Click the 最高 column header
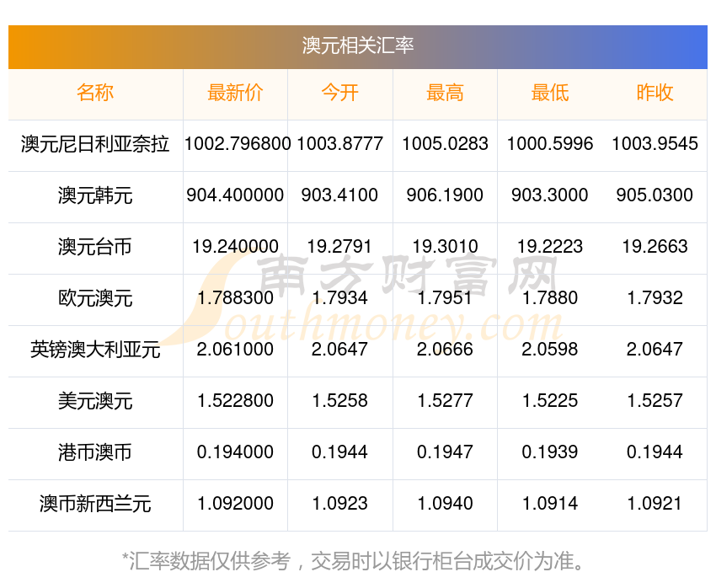This screenshot has height=588, width=716. [x=445, y=93]
